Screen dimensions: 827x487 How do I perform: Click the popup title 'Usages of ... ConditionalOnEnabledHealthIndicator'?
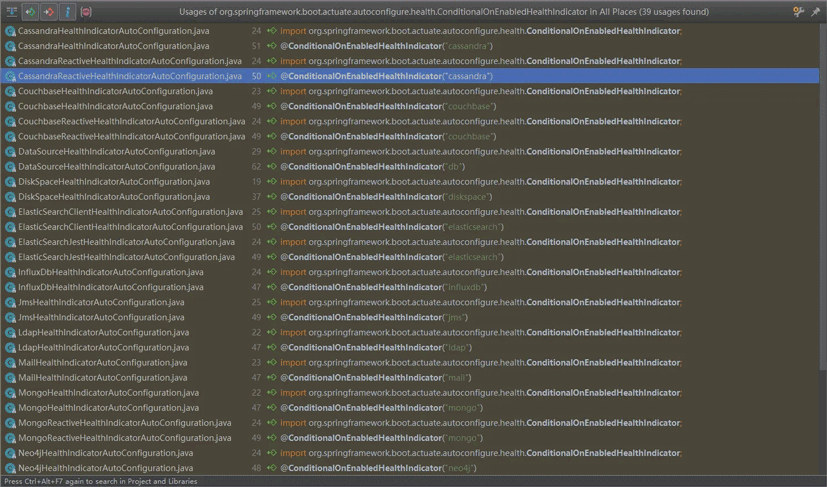tap(444, 12)
